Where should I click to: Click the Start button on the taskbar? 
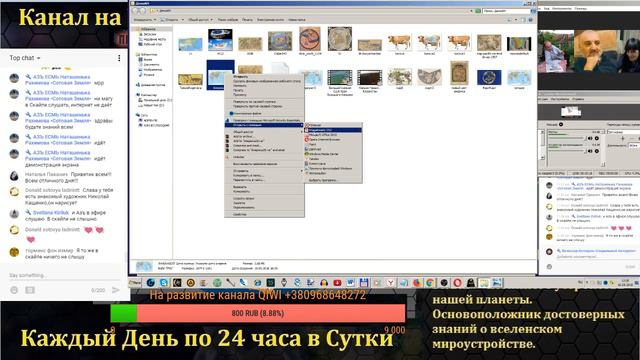click(135, 282)
